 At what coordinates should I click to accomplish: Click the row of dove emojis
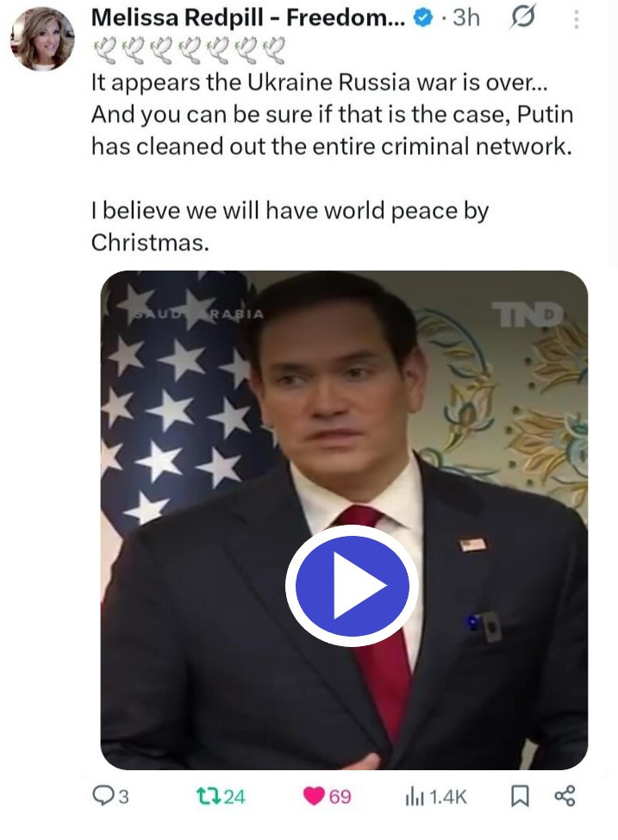pyautogui.click(x=190, y=50)
